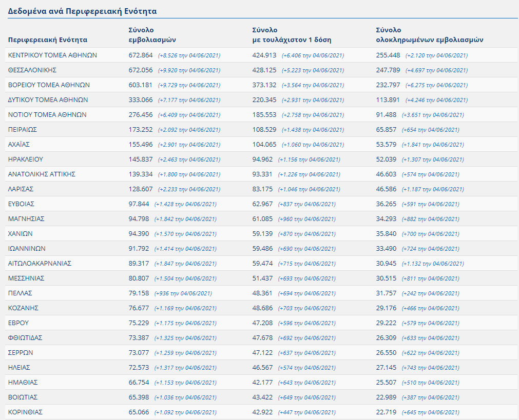Viewport: 519px width, 420px height.
Task: Click total vaccinations value 76.677
Action: 139,308
